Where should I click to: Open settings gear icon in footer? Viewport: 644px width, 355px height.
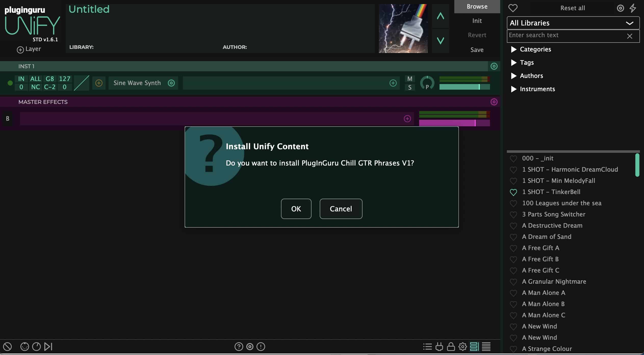(x=463, y=347)
